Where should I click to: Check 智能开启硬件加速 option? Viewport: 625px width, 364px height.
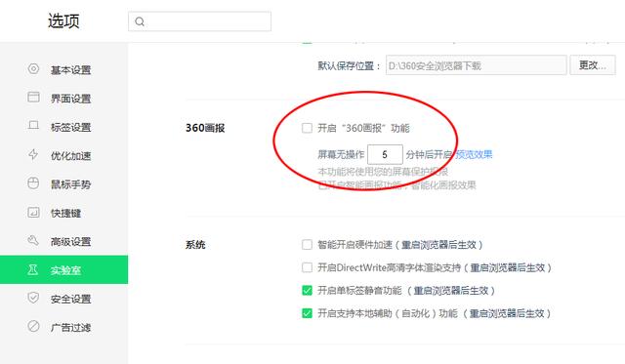click(307, 245)
